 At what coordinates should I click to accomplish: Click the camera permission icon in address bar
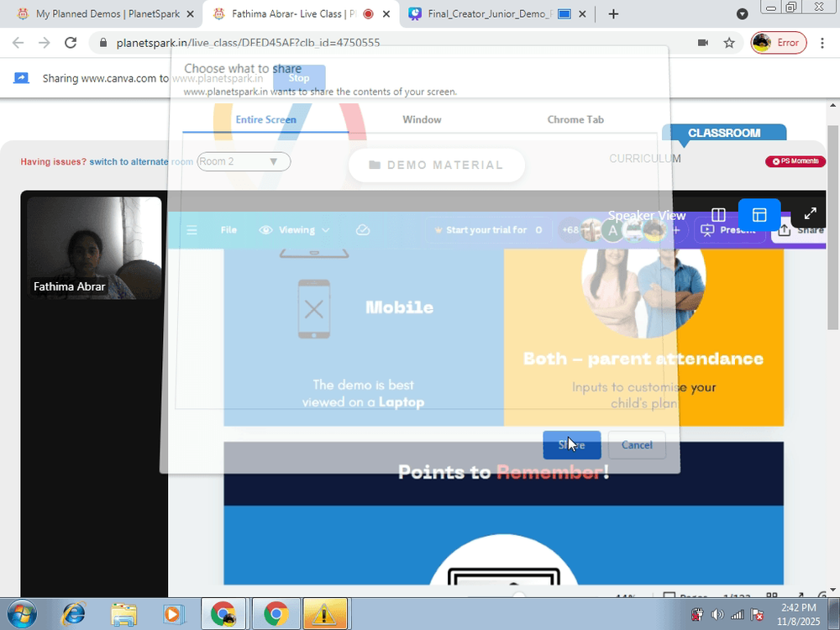tap(703, 43)
